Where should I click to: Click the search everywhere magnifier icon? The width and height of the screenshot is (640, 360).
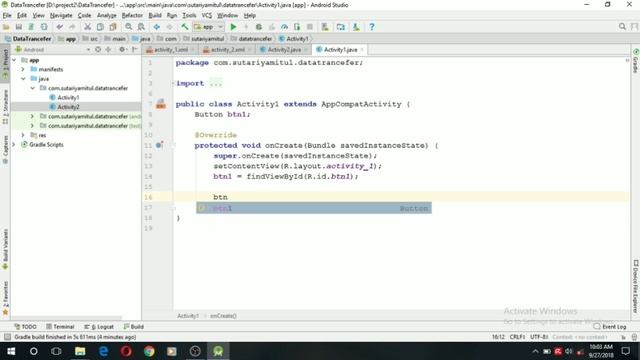(622, 27)
